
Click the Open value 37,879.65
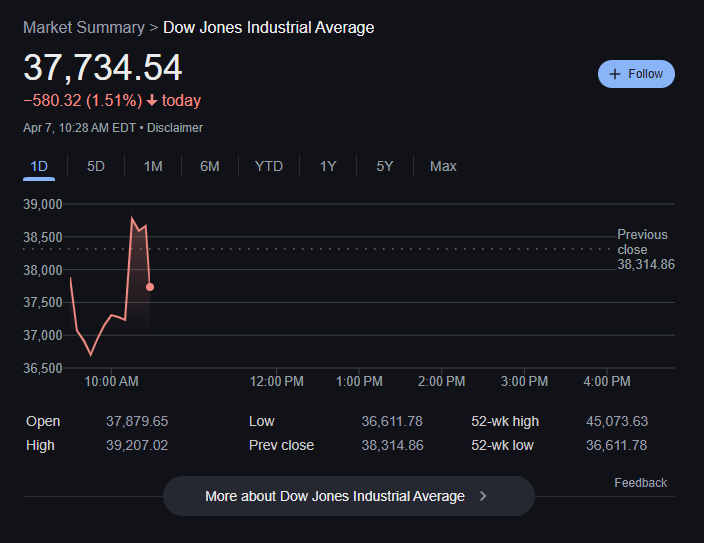pyautogui.click(x=137, y=421)
